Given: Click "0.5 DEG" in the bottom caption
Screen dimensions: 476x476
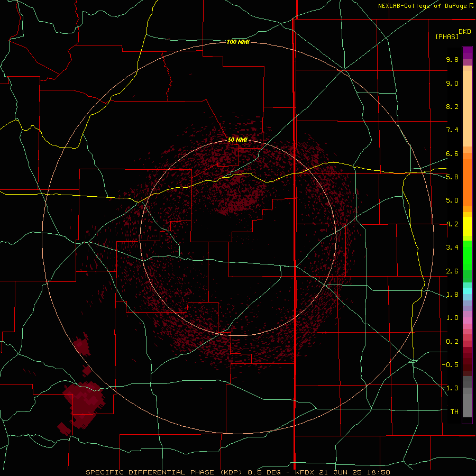Looking at the screenshot, I should click(264, 472).
